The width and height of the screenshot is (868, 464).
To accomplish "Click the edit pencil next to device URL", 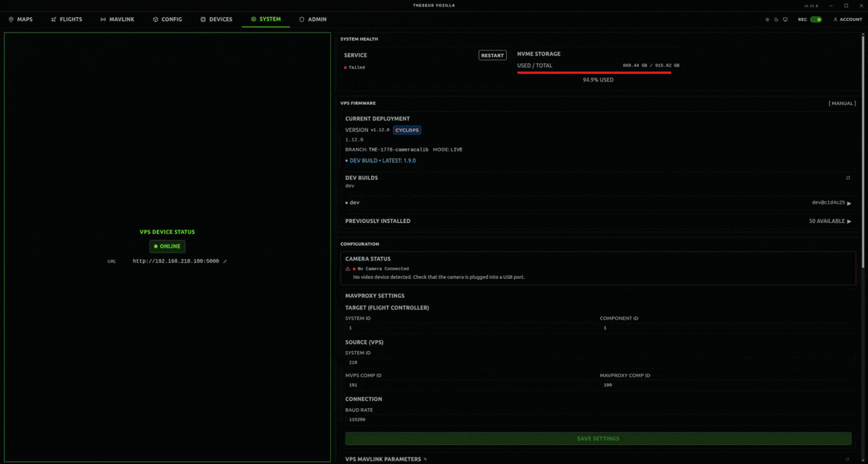I will (x=225, y=262).
